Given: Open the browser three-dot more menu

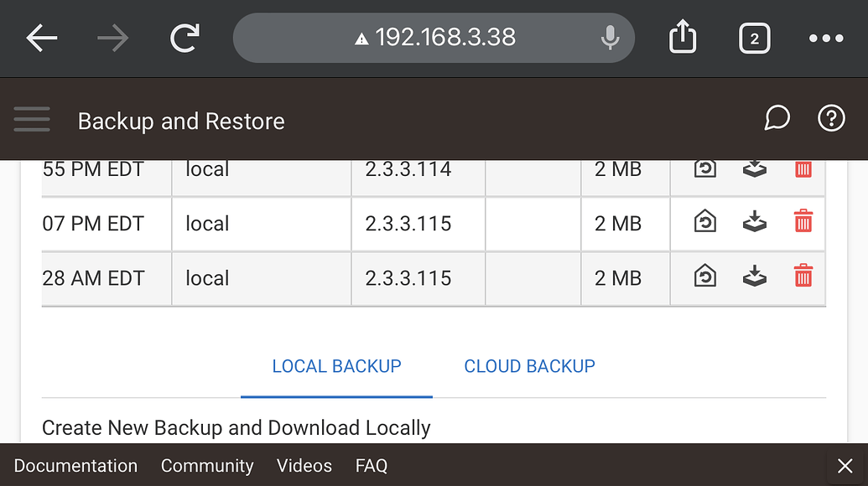Looking at the screenshot, I should tap(826, 38).
